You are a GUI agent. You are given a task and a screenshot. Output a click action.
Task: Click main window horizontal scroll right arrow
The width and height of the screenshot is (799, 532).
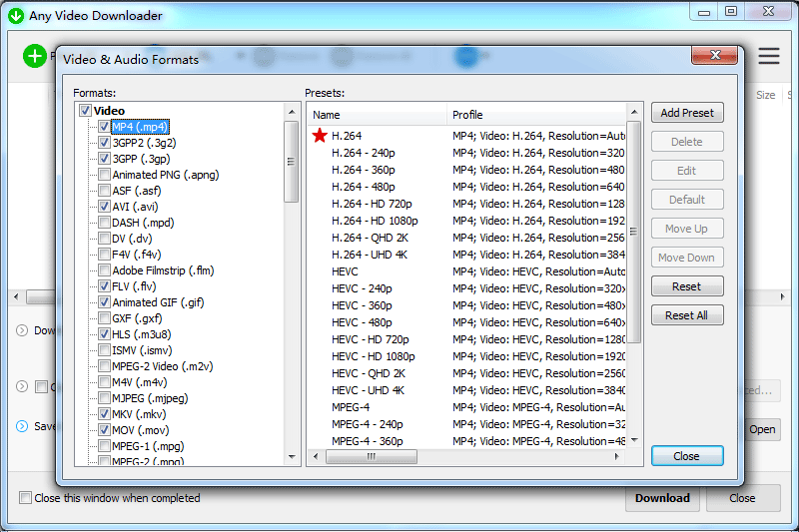pyautogui.click(x=783, y=296)
